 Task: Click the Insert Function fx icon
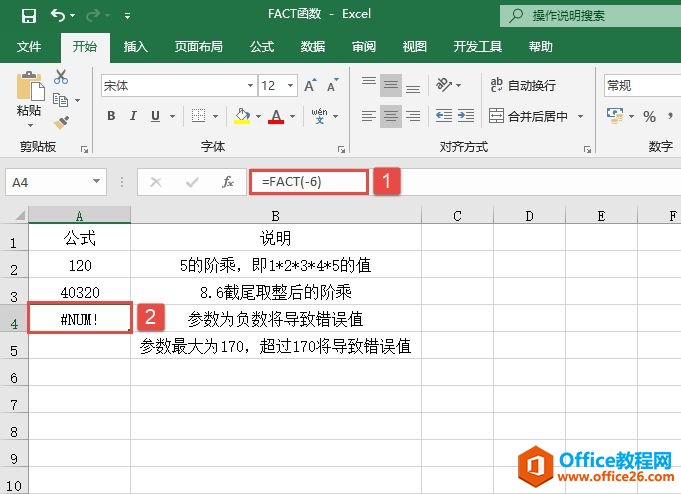[228, 182]
